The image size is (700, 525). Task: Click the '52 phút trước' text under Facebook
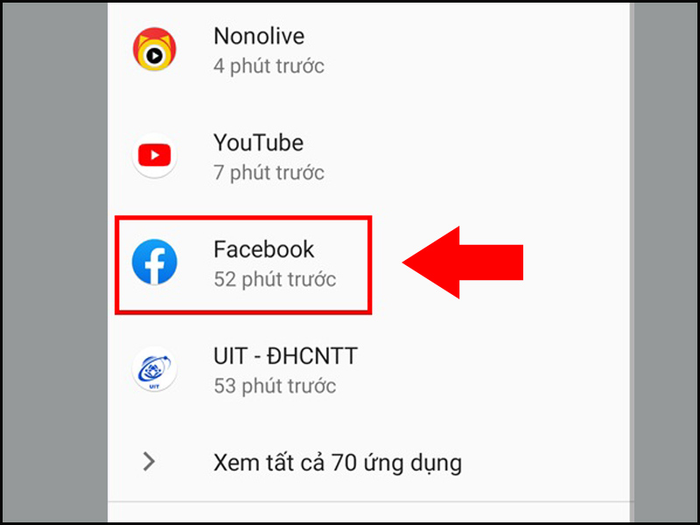[275, 279]
